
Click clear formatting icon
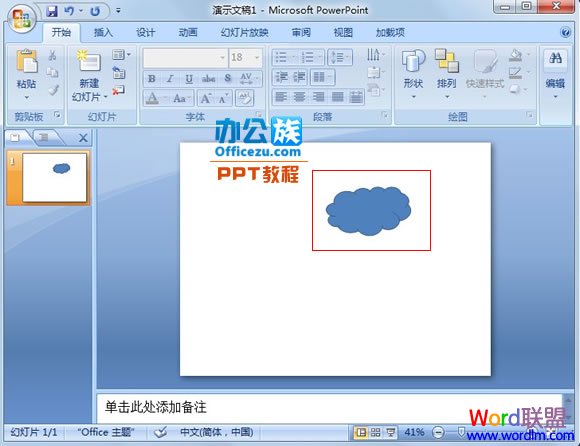click(244, 98)
